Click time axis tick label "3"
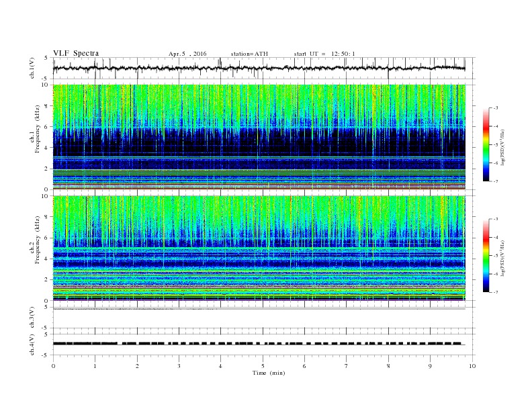The width and height of the screenshot is (532, 411). pos(179,366)
